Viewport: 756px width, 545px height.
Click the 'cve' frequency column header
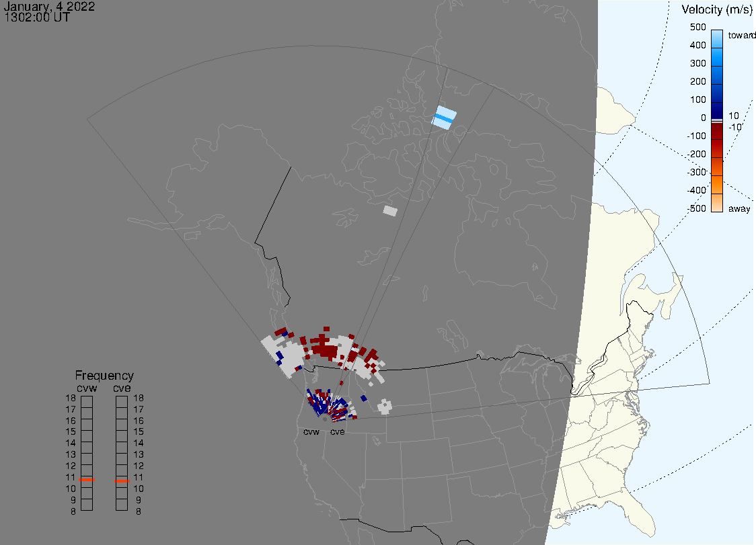point(122,388)
